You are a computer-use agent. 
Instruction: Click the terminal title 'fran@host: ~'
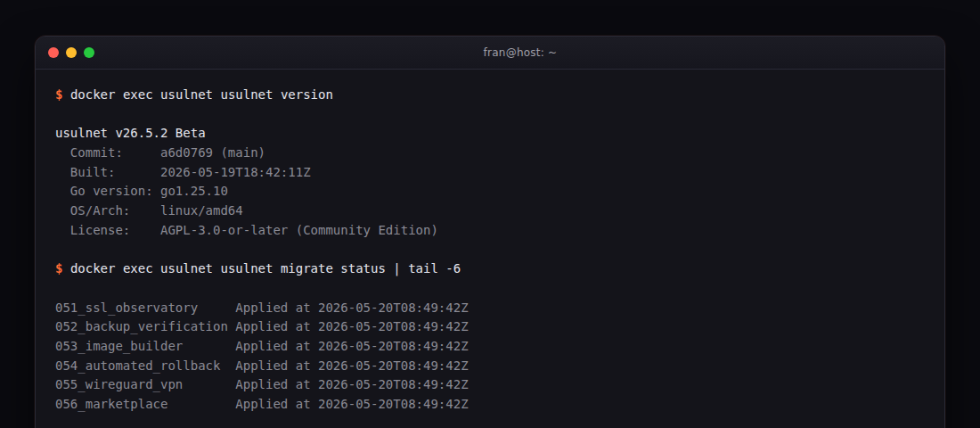pos(519,53)
